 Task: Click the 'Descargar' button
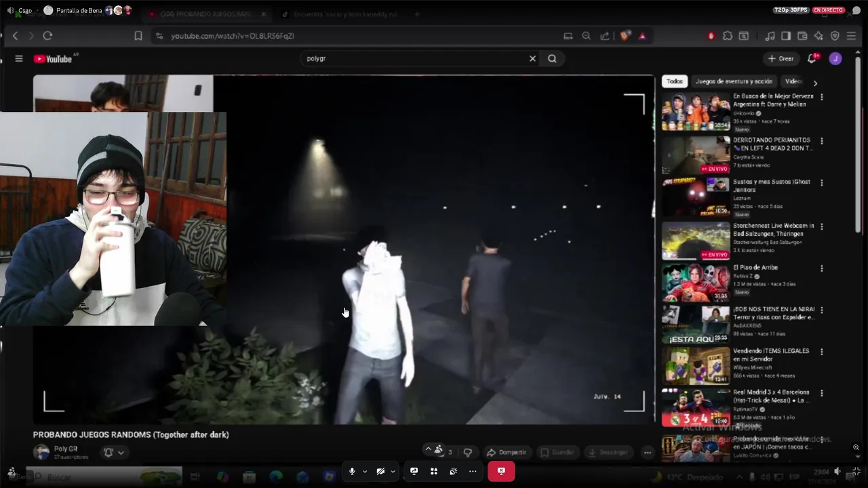pos(608,452)
